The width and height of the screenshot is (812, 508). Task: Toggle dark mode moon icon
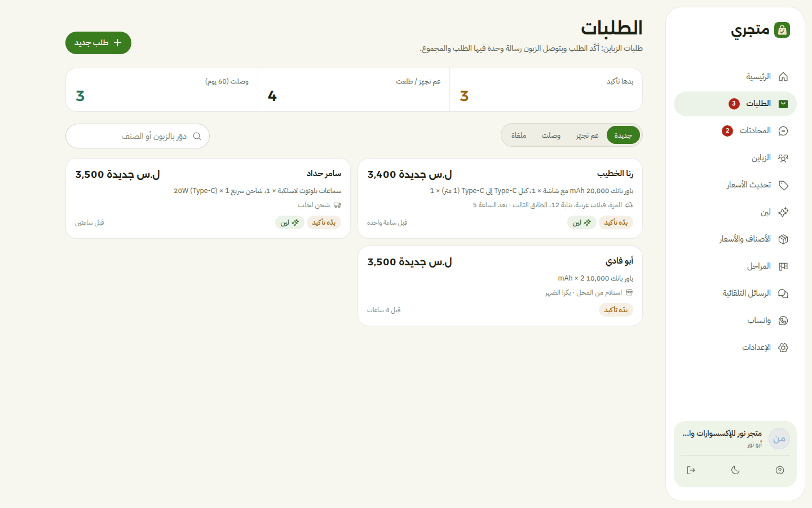pyautogui.click(x=735, y=470)
